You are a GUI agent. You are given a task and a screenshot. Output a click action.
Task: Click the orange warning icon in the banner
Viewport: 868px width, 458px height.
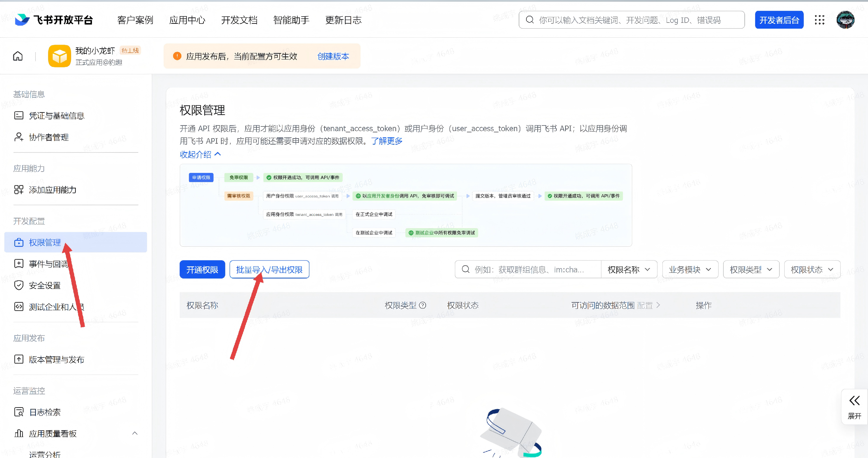click(177, 56)
